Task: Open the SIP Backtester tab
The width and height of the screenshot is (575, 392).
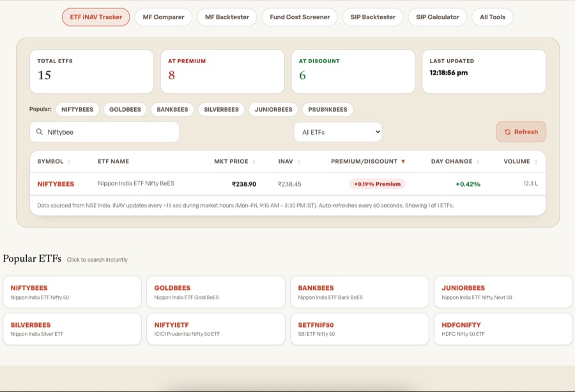Action: pyautogui.click(x=372, y=17)
